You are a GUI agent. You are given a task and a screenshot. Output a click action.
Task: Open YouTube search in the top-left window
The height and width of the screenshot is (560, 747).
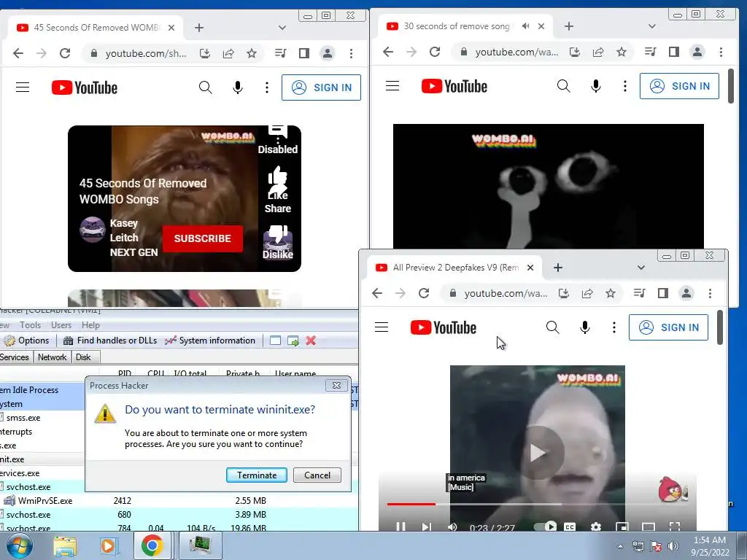205,87
